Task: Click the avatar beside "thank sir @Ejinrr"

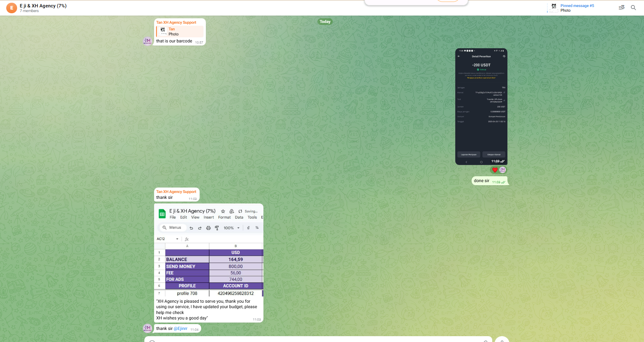Action: 147,328
